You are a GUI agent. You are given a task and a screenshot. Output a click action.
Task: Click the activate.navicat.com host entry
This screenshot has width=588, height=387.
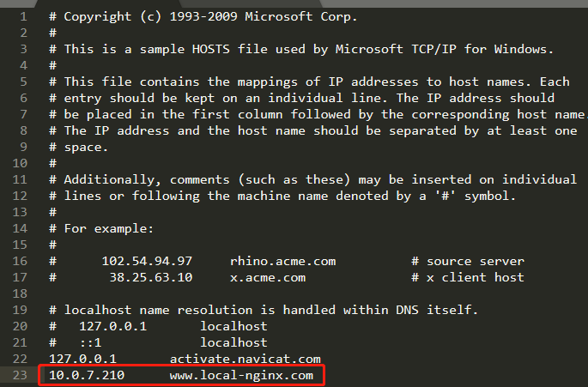(245, 359)
